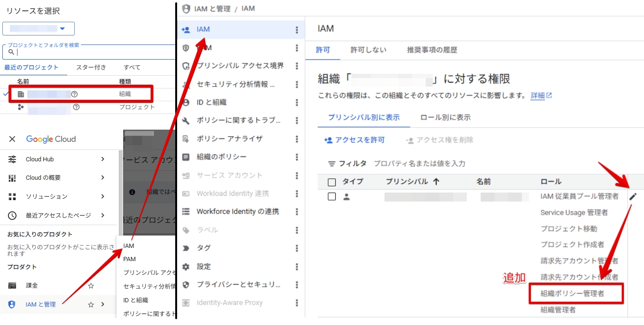Viewport: 644px width, 325px height.
Task: Pin IAM と管理 with its star
Action: (91, 305)
